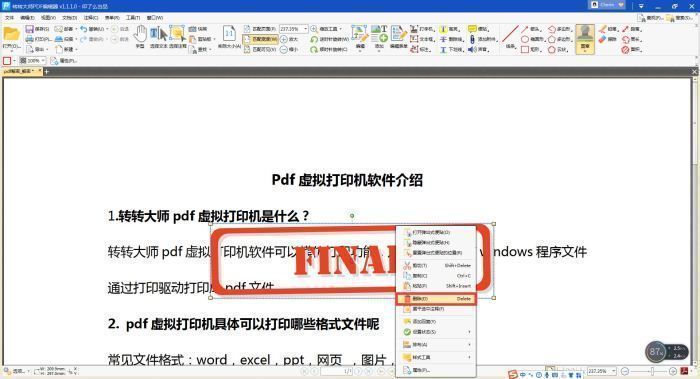The height and width of the screenshot is (379, 700).
Task: Click the Attach File paperclip icon
Action: [x=472, y=39]
